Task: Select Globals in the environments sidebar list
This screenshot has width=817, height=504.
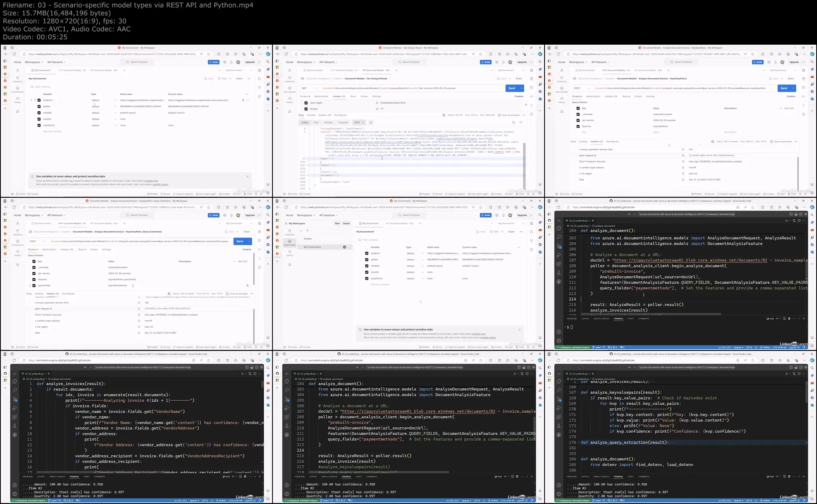Action: tap(308, 238)
